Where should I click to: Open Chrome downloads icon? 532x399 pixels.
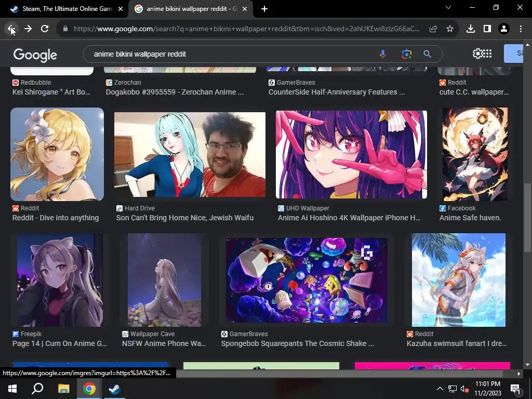click(x=471, y=29)
